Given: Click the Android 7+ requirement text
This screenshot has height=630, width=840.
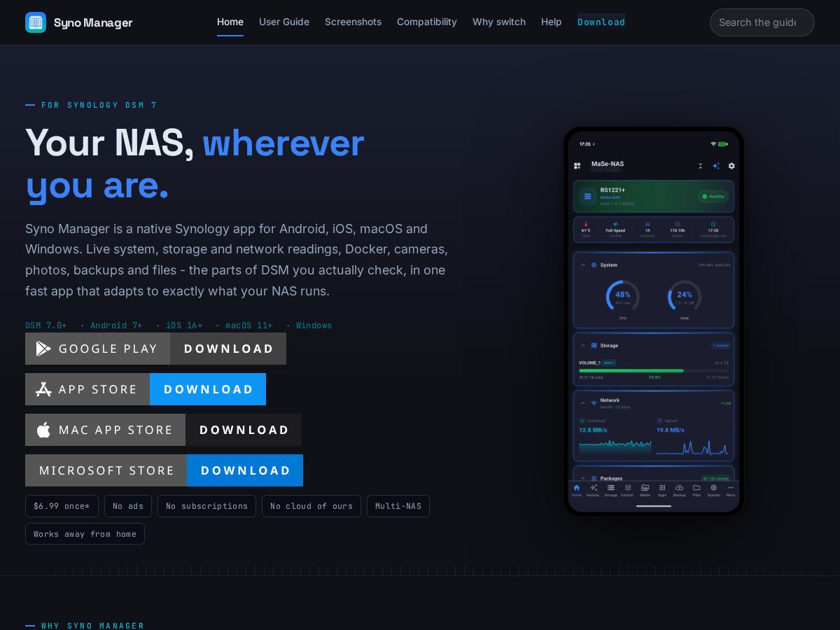Looking at the screenshot, I should 116,325.
